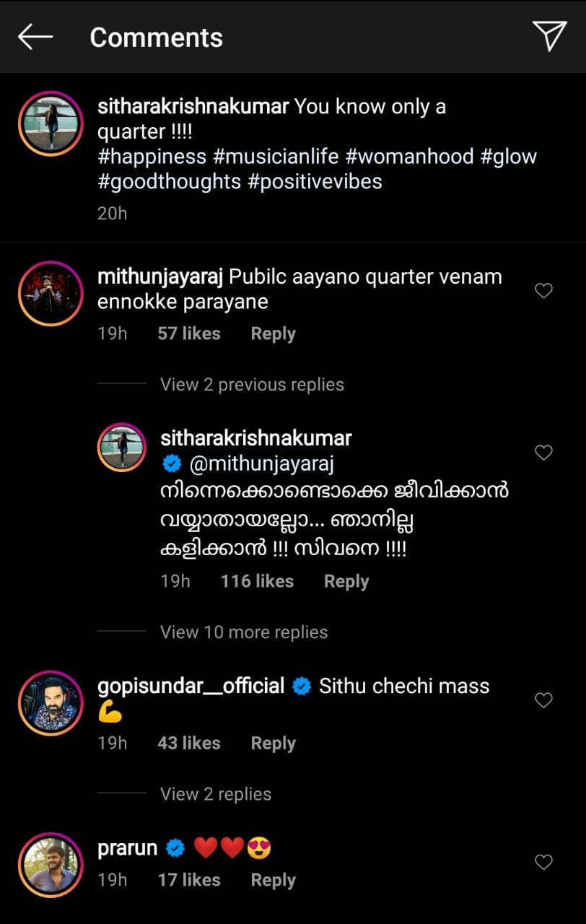The width and height of the screenshot is (586, 924).
Task: Reply to mithunjayaraj's comment
Action: pyautogui.click(x=273, y=334)
